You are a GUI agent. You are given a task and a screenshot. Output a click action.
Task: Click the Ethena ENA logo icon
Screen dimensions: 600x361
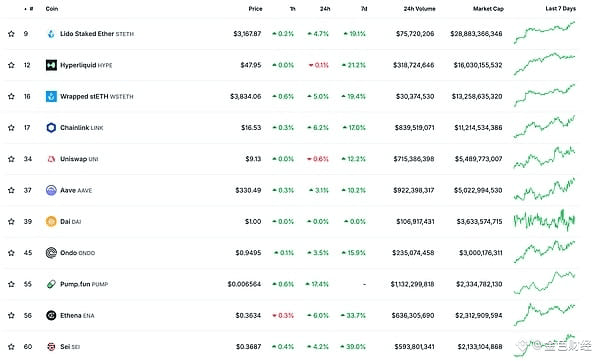[x=51, y=315]
